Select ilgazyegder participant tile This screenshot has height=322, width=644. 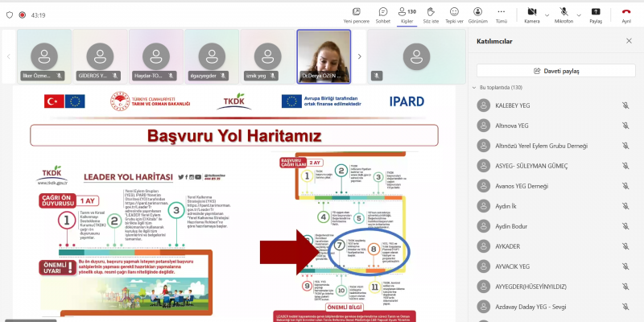pos(212,56)
